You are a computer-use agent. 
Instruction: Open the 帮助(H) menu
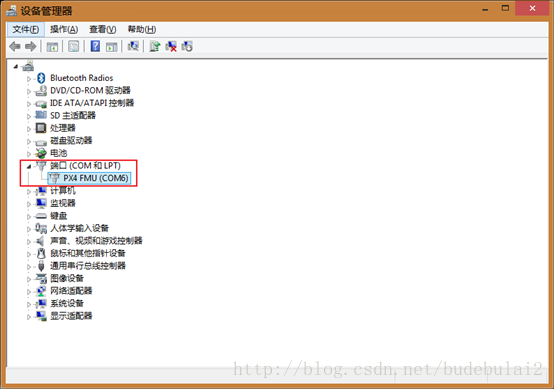pos(142,29)
